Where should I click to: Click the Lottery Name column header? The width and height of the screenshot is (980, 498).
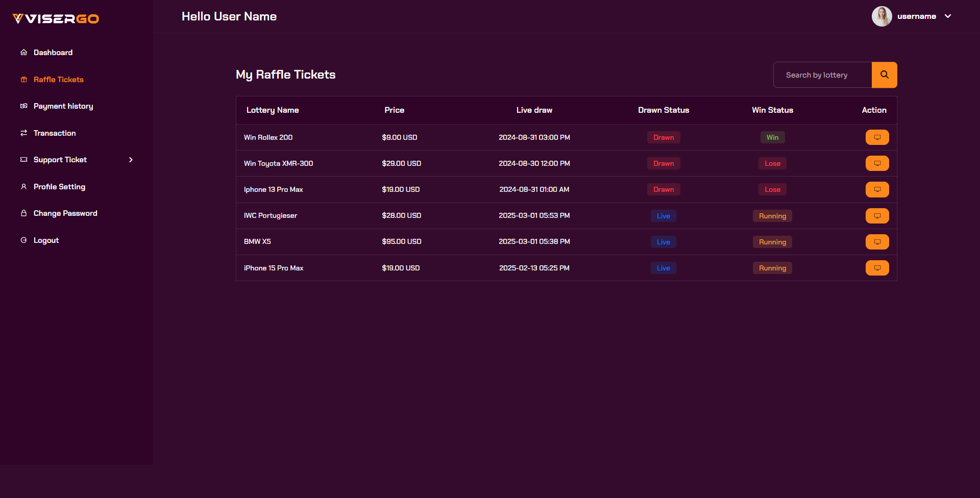273,110
